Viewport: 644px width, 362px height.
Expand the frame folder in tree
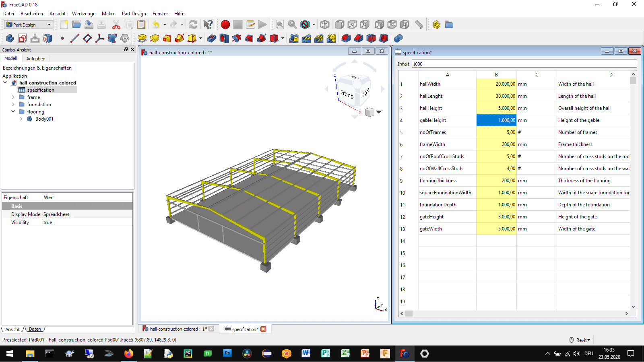(x=13, y=97)
